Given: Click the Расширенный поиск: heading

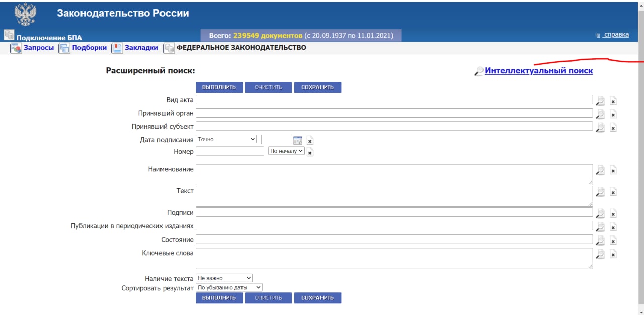Looking at the screenshot, I should pos(150,71).
